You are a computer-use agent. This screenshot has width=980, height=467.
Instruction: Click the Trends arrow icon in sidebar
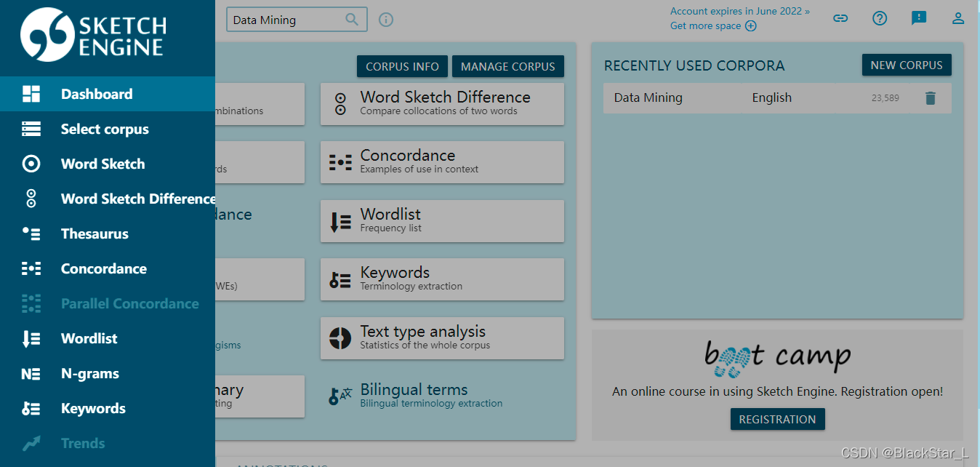point(31,443)
